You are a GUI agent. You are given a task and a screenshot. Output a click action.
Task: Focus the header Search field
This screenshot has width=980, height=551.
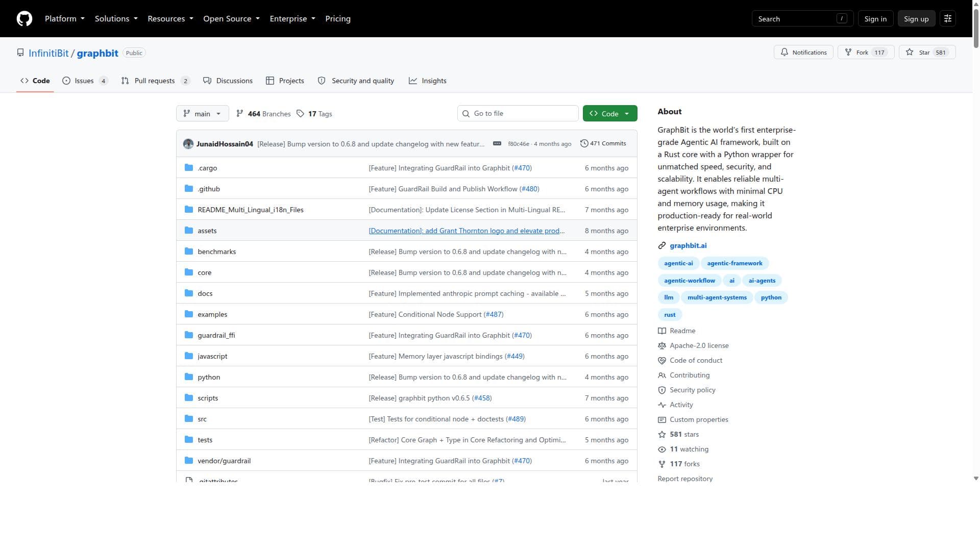click(x=802, y=19)
